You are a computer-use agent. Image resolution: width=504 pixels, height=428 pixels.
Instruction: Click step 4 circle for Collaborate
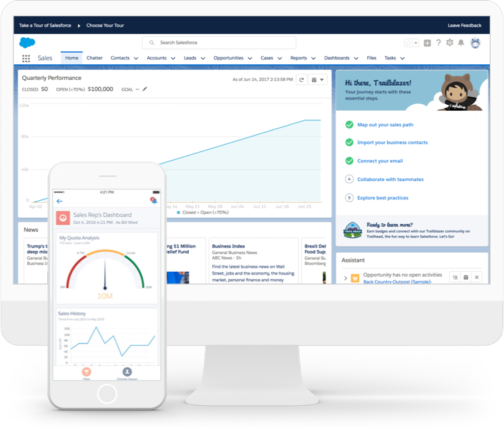(x=349, y=179)
